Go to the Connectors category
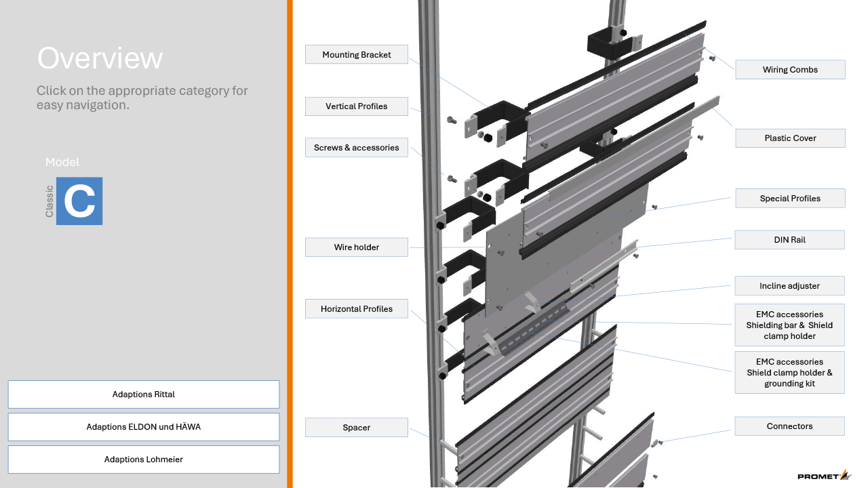Screen dimensions: 868x488 [789, 426]
